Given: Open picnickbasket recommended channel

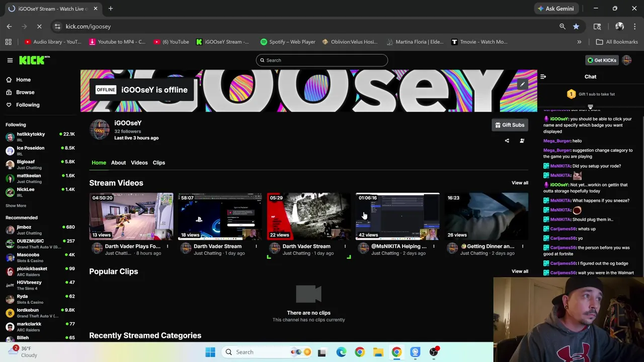Looking at the screenshot, I should (x=40, y=271).
